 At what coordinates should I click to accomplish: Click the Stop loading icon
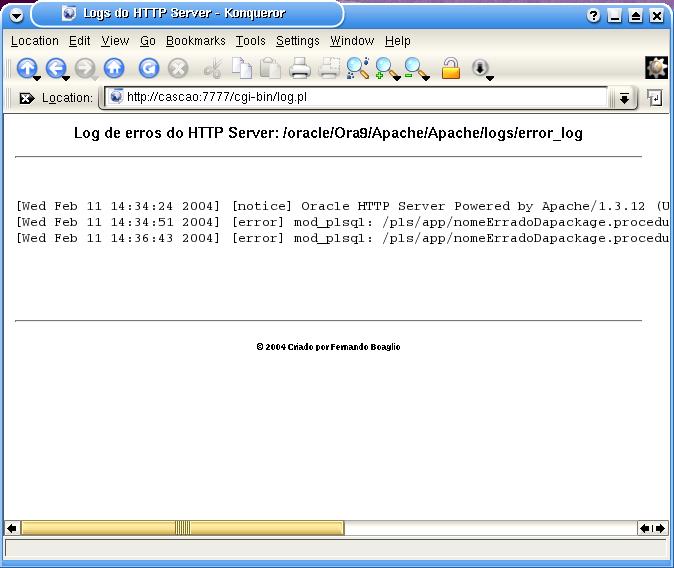pos(178,68)
